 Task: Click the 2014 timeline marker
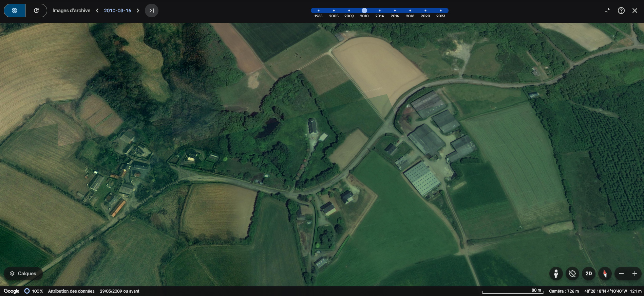(379, 11)
